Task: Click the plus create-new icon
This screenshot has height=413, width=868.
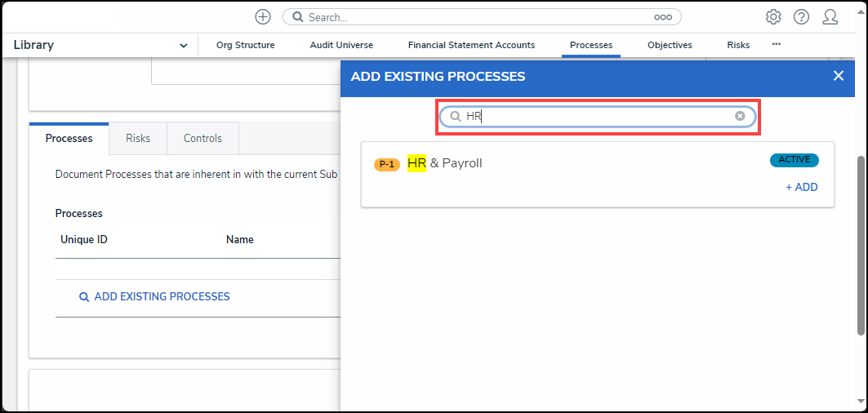Action: click(x=263, y=17)
